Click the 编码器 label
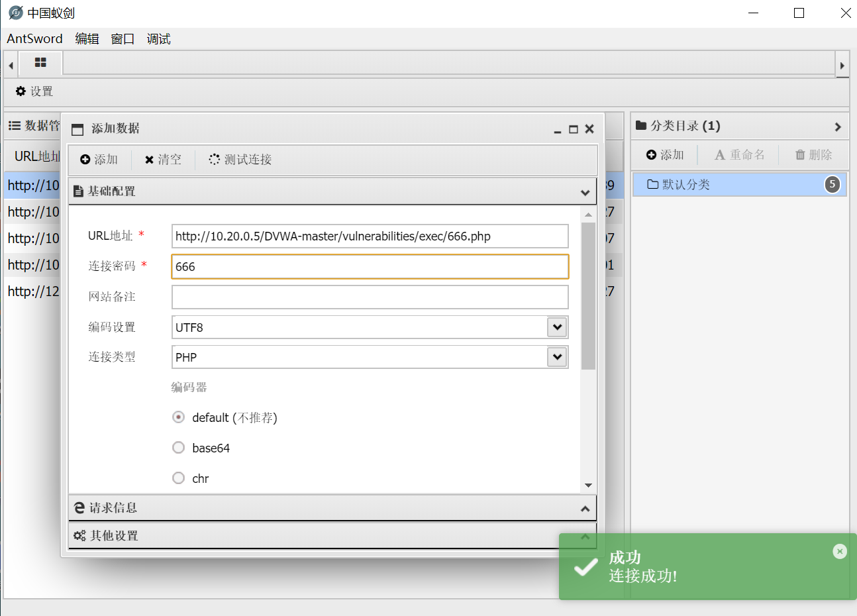The width and height of the screenshot is (857, 616). tap(189, 387)
